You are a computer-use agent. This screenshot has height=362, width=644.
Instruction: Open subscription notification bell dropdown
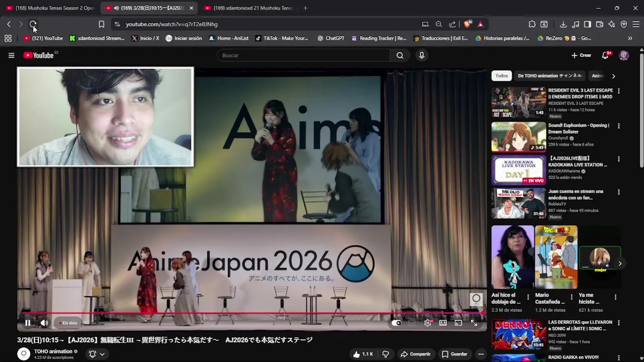click(x=97, y=354)
